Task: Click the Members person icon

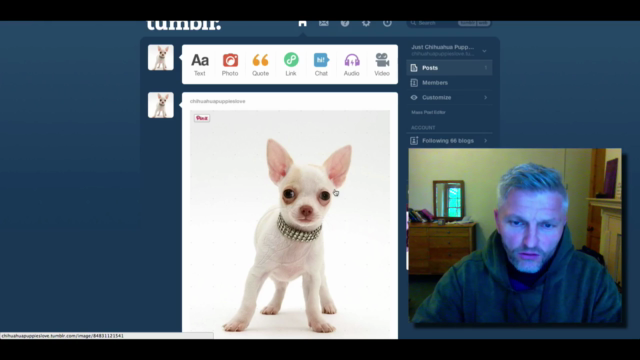Action: click(x=414, y=83)
